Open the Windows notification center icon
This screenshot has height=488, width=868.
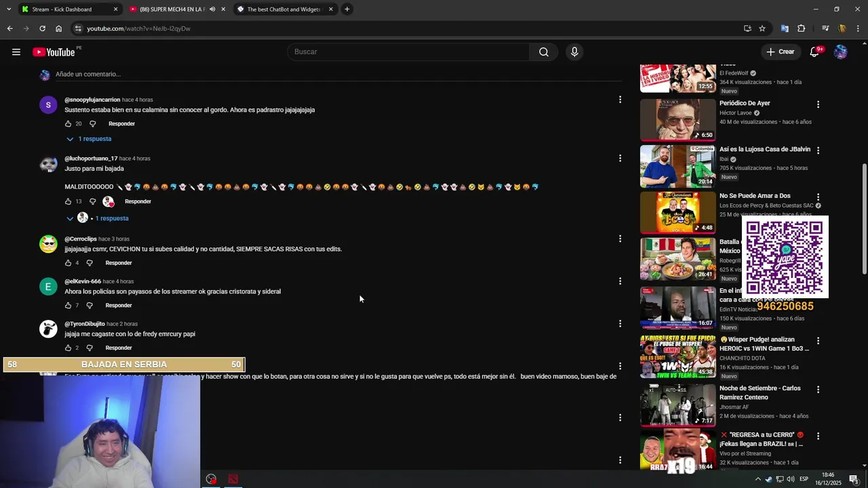(854, 479)
